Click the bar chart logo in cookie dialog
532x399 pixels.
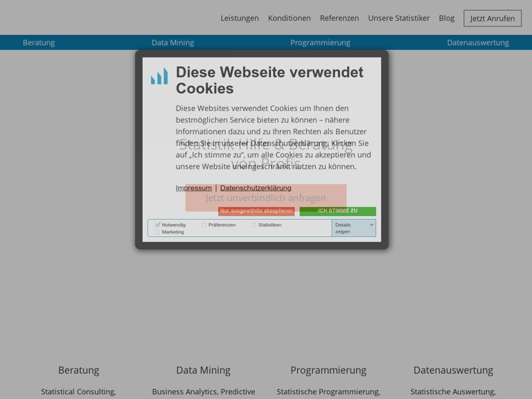click(159, 76)
